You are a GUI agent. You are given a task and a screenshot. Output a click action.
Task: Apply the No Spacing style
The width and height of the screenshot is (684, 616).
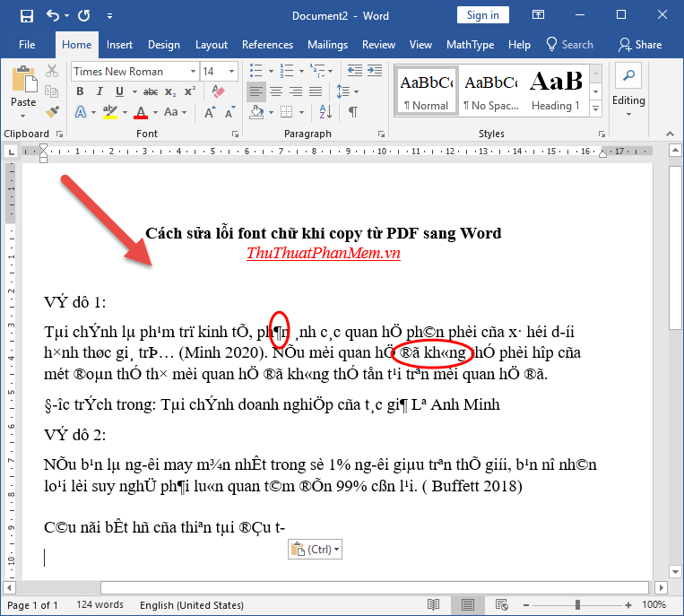[490, 91]
